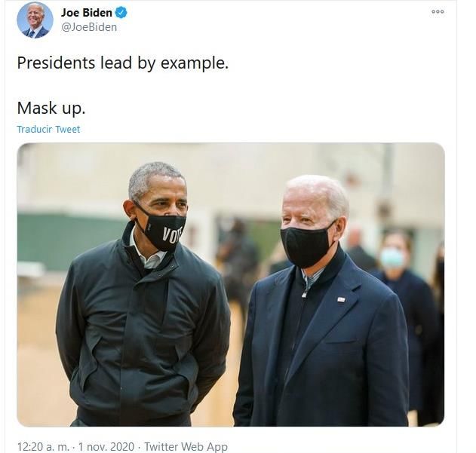Click the @JoeBiden handle
The width and height of the screenshot is (476, 453).
coord(89,27)
